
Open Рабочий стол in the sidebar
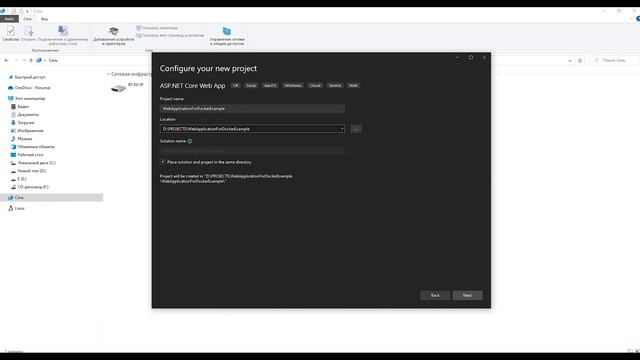tap(30, 155)
